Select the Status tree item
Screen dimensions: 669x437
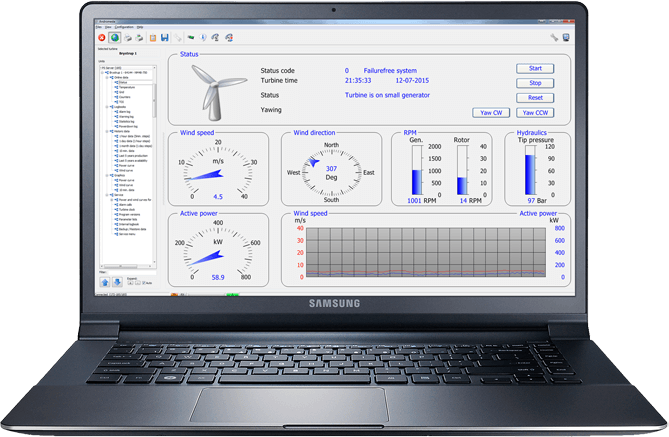click(x=123, y=82)
